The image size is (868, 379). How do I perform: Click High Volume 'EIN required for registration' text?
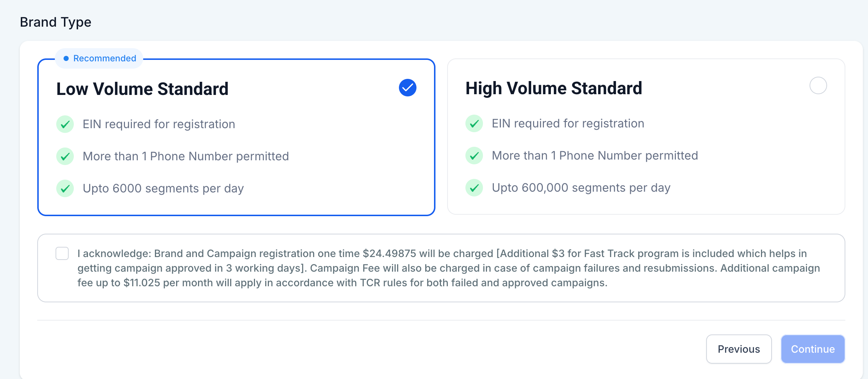tap(568, 123)
